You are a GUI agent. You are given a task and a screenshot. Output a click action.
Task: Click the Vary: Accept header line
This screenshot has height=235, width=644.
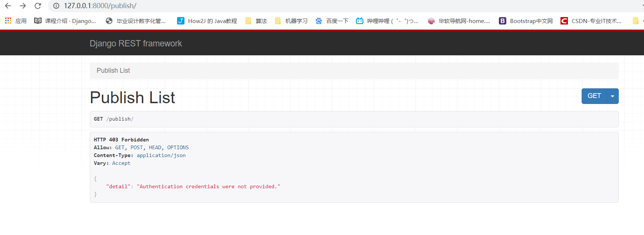pyautogui.click(x=112, y=163)
